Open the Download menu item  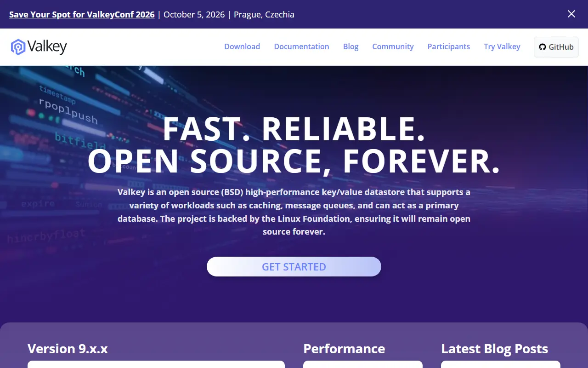(242, 46)
